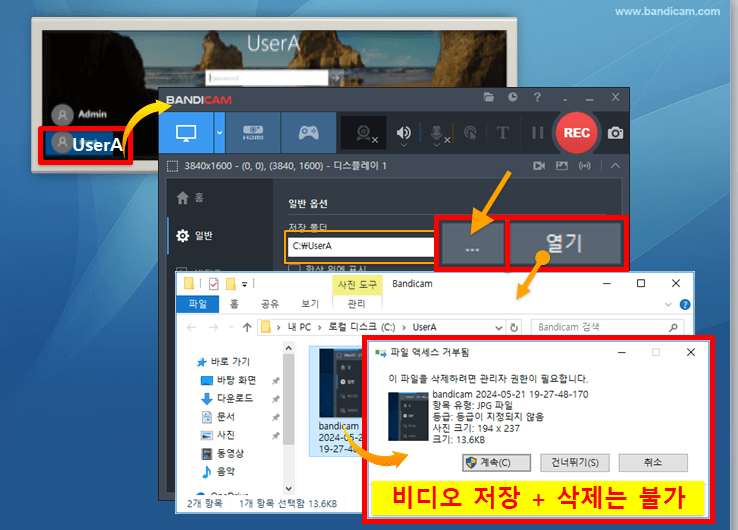Click the Bandicam 검색 search box
This screenshot has width=738, height=530.
(x=607, y=327)
